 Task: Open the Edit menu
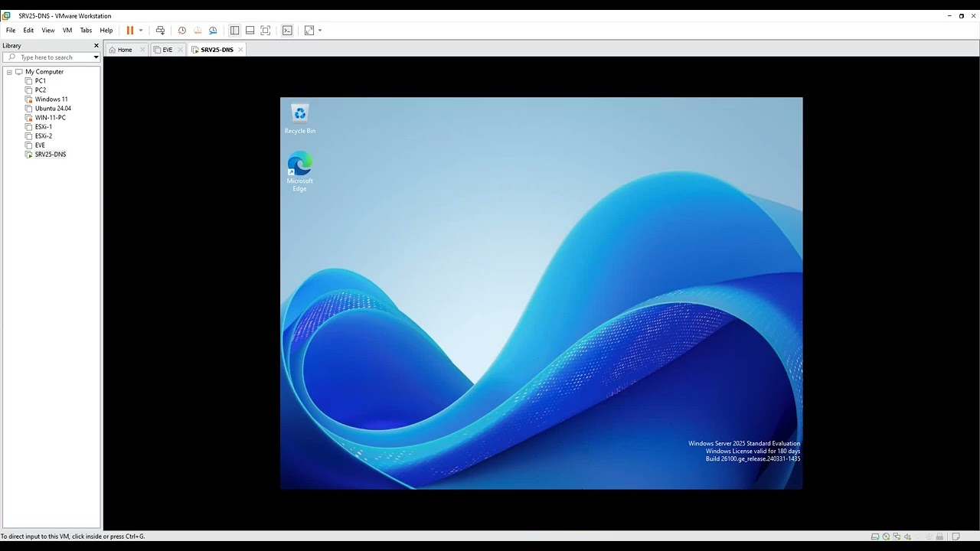pyautogui.click(x=28, y=31)
